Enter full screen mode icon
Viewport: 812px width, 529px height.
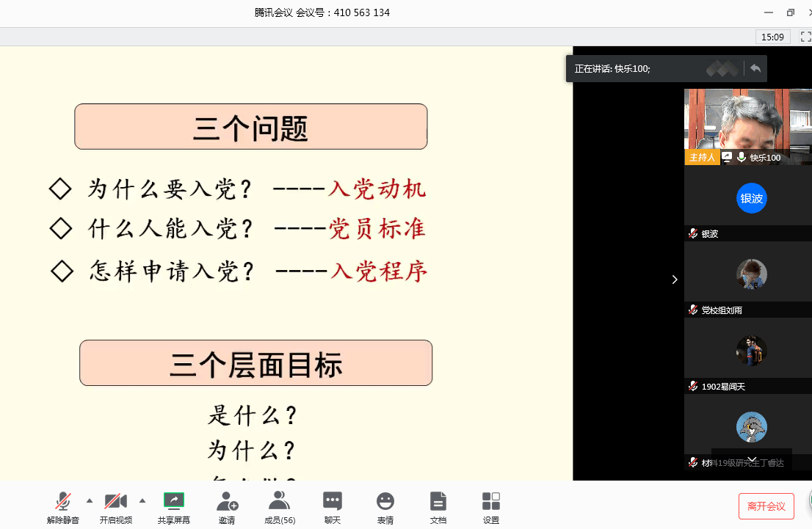point(805,36)
